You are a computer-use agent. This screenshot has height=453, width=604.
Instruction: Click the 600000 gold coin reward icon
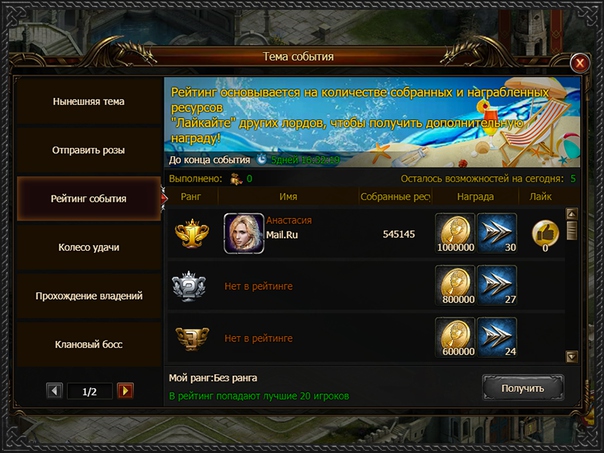click(x=455, y=337)
